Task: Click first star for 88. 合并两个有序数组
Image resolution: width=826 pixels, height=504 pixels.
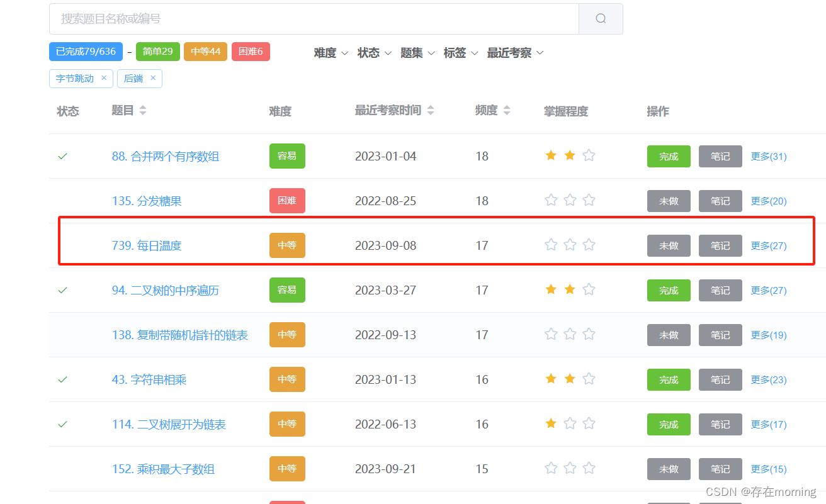Action: [x=551, y=155]
